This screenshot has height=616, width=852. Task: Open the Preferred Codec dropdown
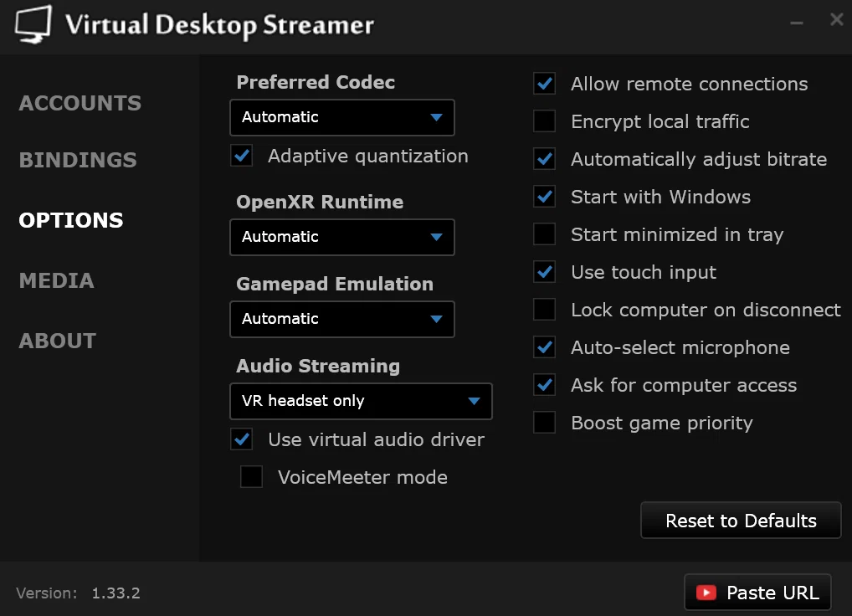pyautogui.click(x=342, y=117)
